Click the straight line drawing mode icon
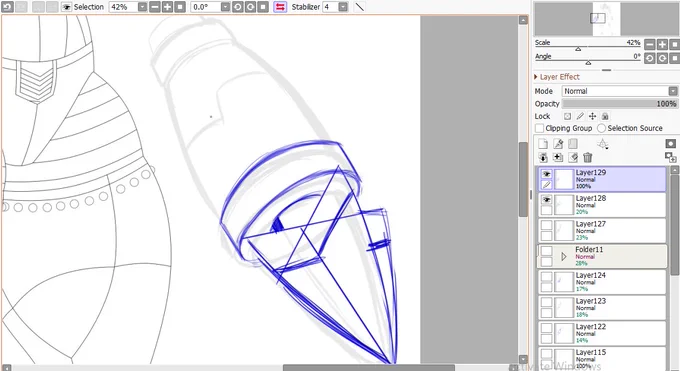The height and width of the screenshot is (371, 680). click(x=360, y=7)
